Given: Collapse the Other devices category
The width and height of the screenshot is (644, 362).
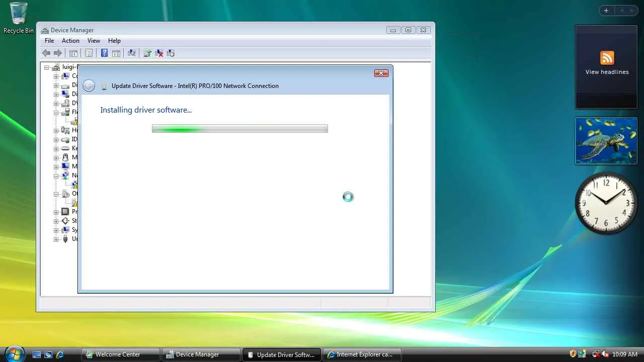Looking at the screenshot, I should (56, 194).
